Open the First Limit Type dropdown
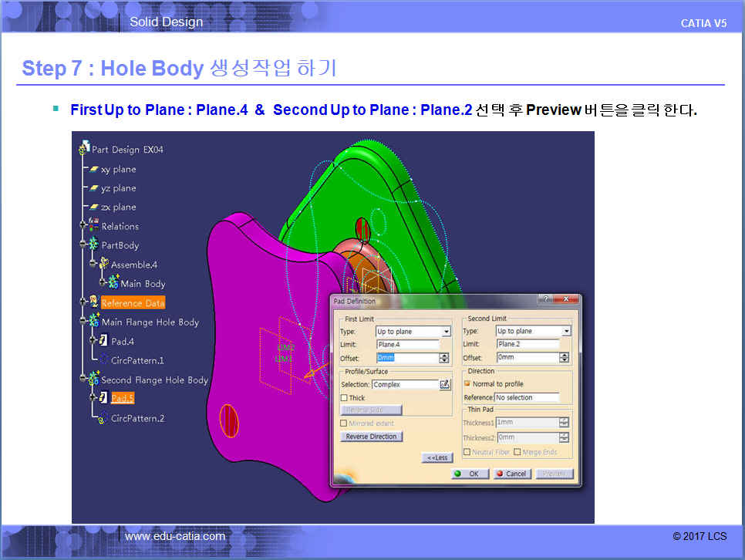 click(x=446, y=332)
